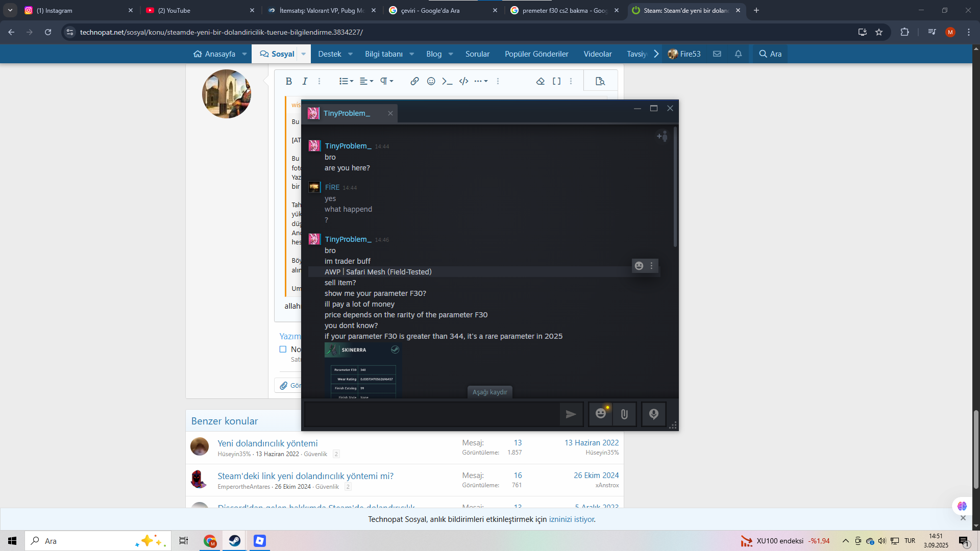Open the Anasayfa navigation item

[x=214, y=54]
